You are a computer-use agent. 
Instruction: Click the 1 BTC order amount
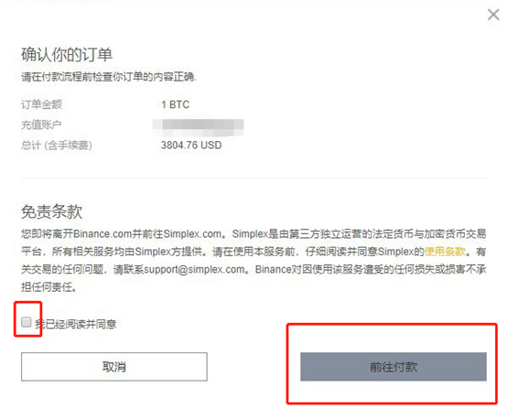(175, 104)
